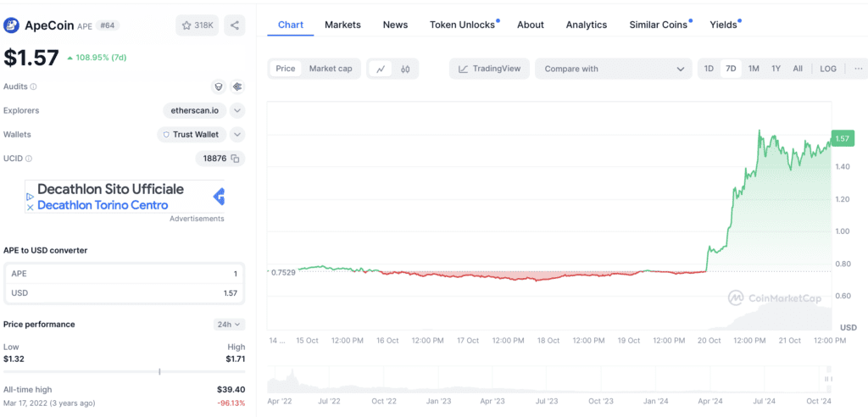Switch to the Chart tab
This screenshot has width=868, height=417.
click(x=291, y=25)
